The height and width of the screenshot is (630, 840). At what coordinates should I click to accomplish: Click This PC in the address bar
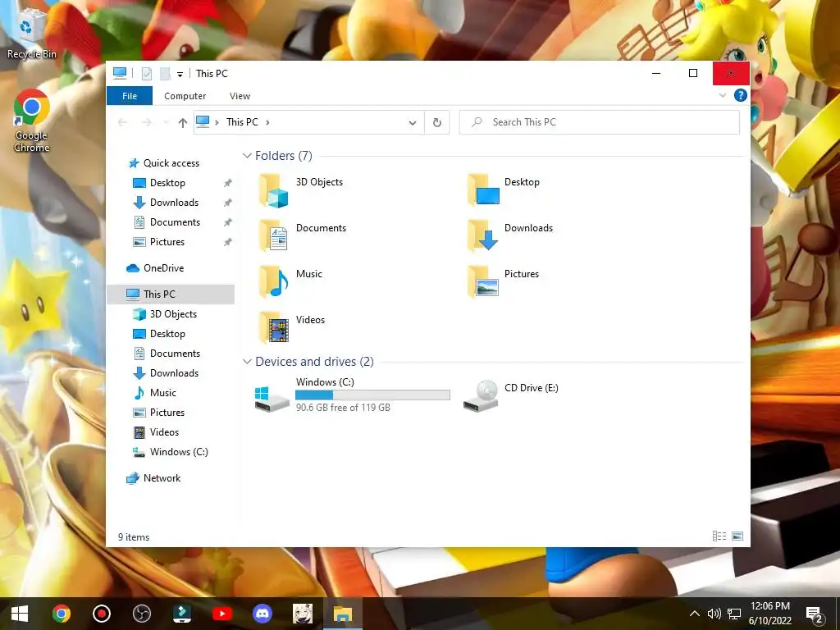click(242, 122)
